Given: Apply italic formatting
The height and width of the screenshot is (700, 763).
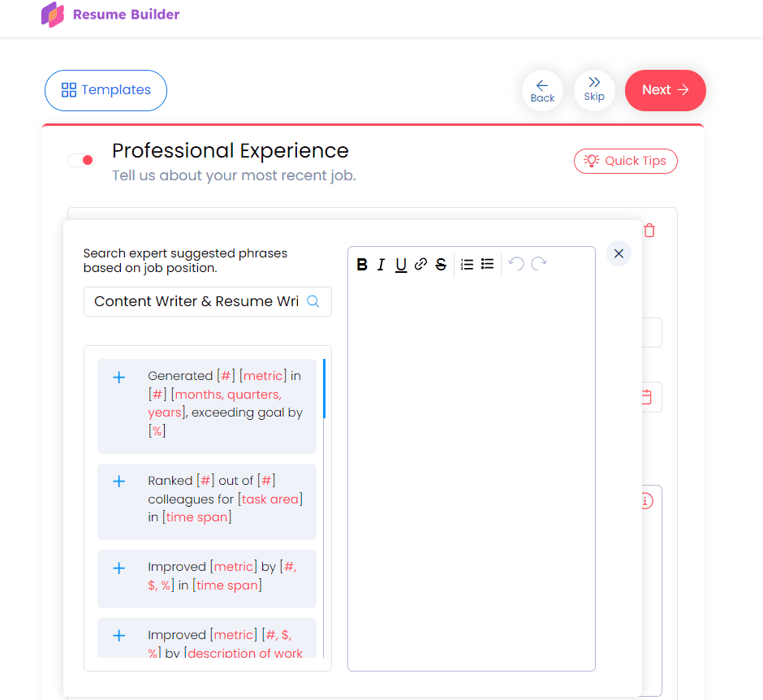Looking at the screenshot, I should click(x=381, y=264).
